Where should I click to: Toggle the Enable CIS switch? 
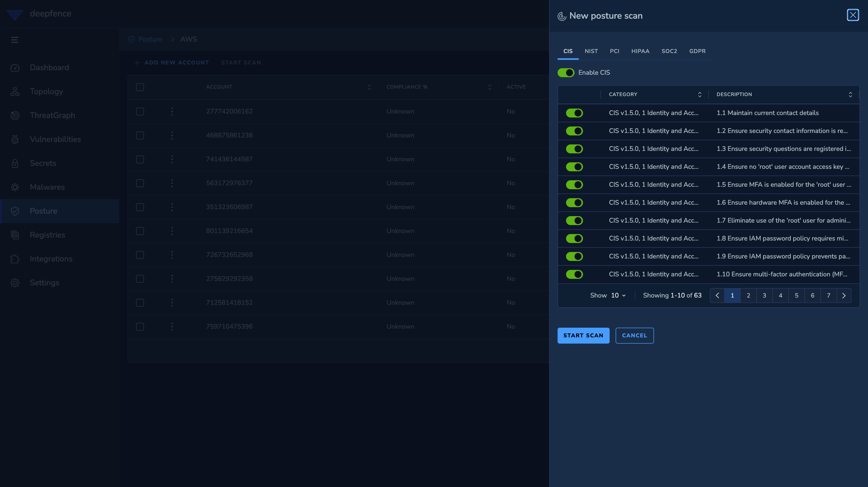[566, 73]
